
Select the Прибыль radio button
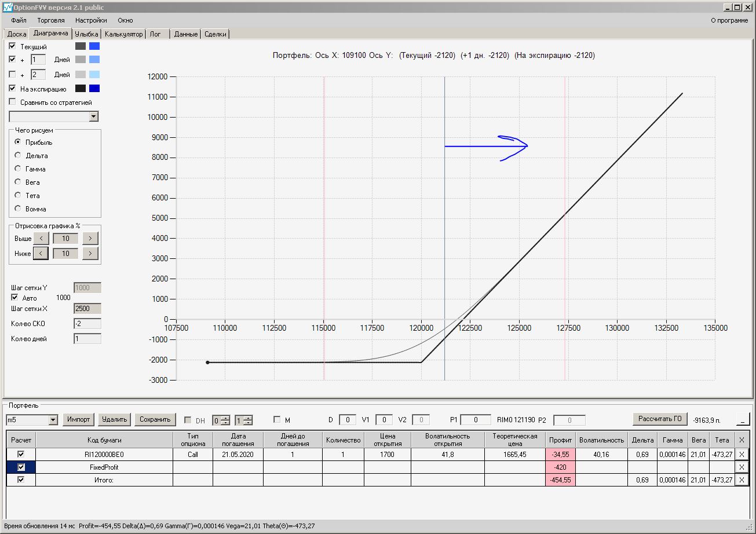[x=18, y=142]
